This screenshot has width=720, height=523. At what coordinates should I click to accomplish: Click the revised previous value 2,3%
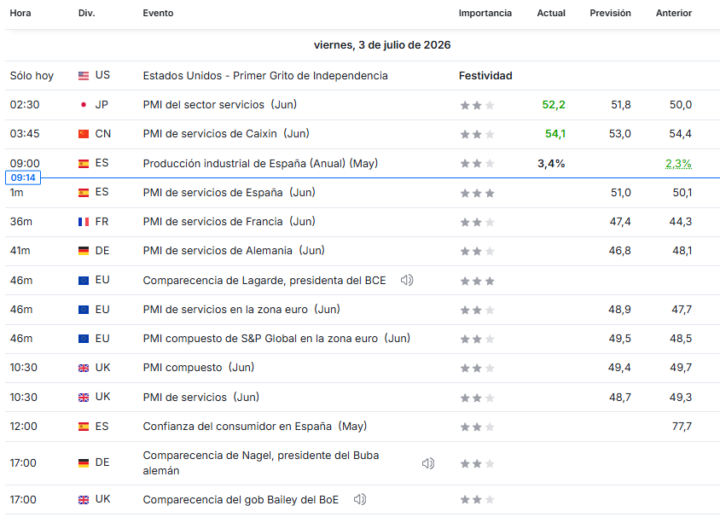tap(679, 163)
